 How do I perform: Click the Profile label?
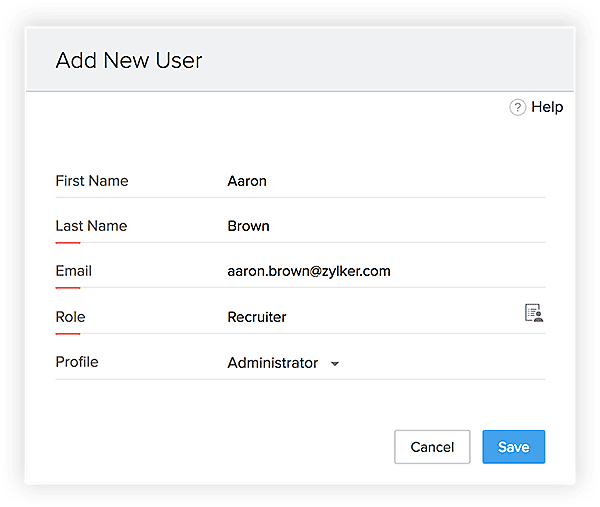point(77,362)
